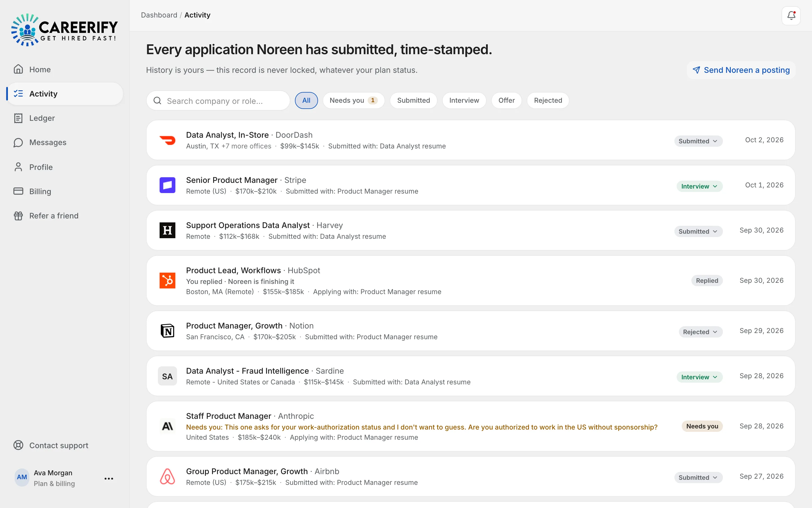This screenshot has height=508, width=812.
Task: Select the All filter
Action: tap(306, 100)
